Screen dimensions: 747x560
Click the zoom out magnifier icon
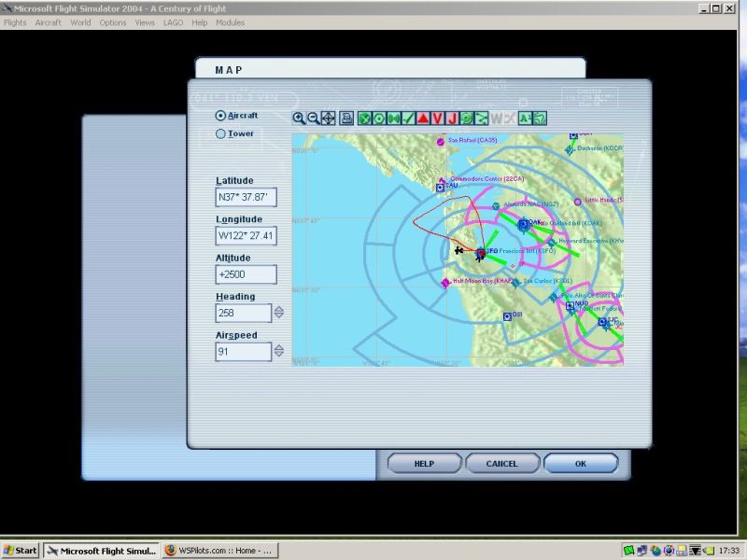click(x=313, y=119)
